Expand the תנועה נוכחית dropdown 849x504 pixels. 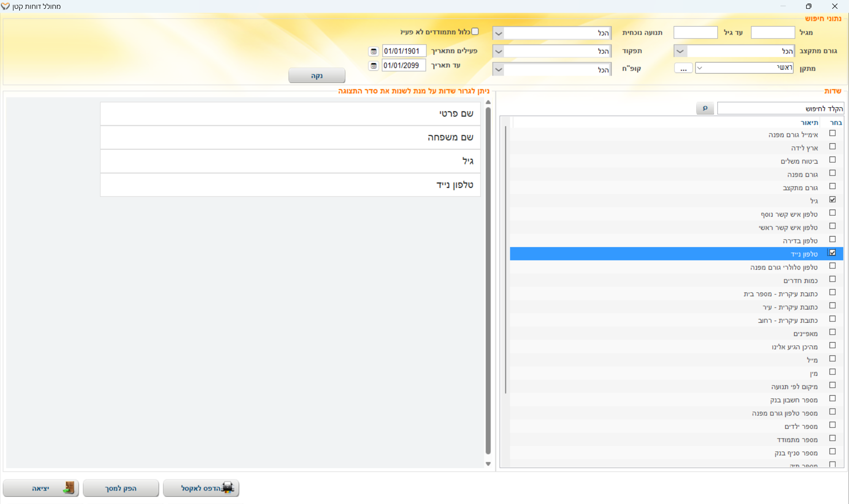(x=498, y=33)
